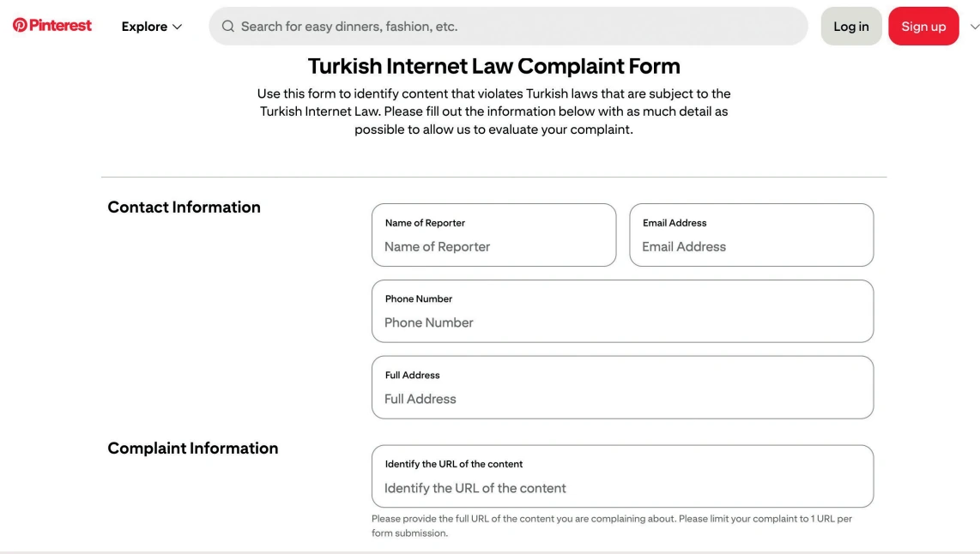980x554 pixels.
Task: Select the Email Address input field
Action: pos(751,235)
